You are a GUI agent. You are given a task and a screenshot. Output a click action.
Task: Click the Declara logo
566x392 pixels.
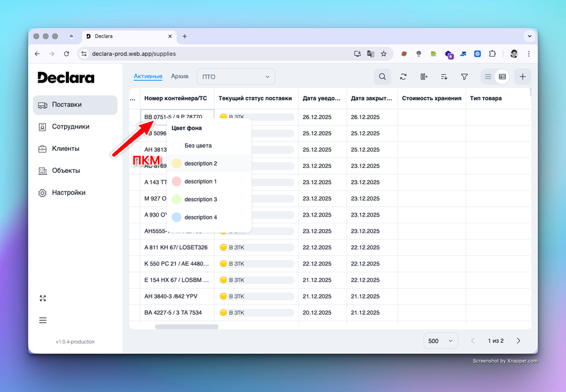click(x=66, y=78)
